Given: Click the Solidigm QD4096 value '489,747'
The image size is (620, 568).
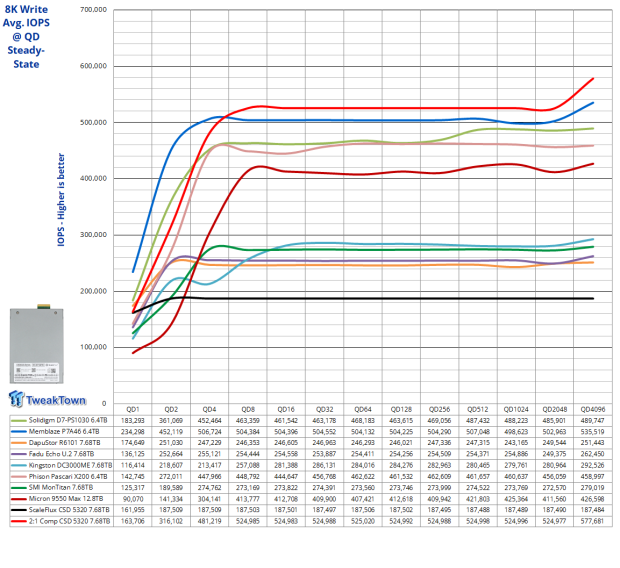Looking at the screenshot, I should (x=593, y=420).
